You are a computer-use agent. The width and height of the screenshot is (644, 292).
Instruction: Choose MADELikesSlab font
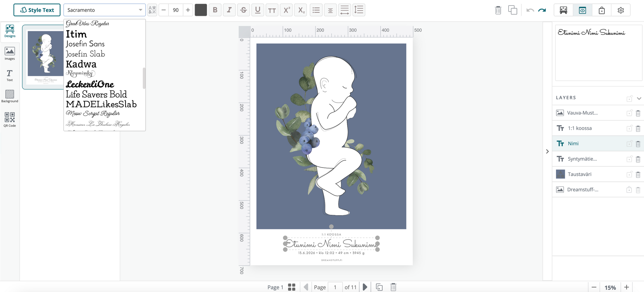[x=101, y=104]
